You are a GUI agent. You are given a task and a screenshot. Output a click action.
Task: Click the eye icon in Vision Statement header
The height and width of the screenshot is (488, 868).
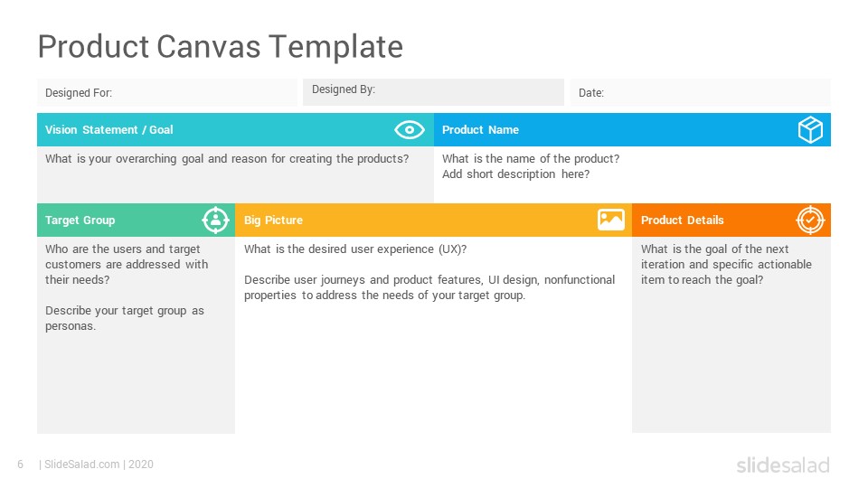coord(409,130)
